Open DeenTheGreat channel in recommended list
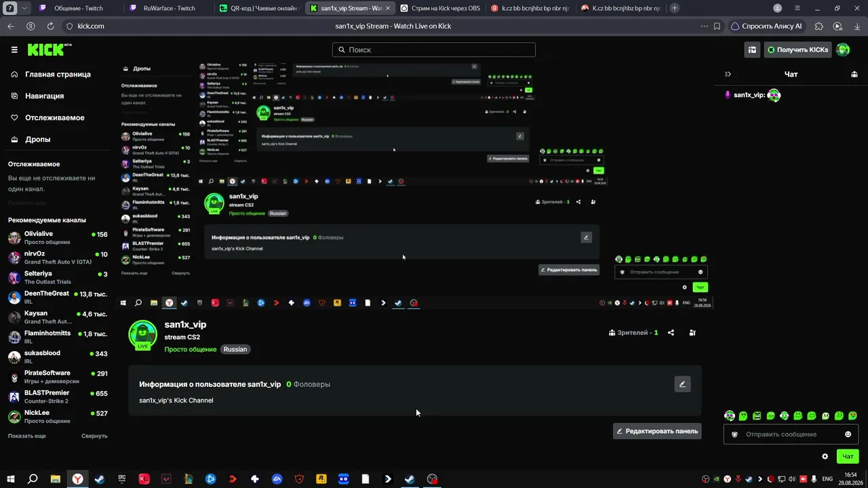 (58, 298)
